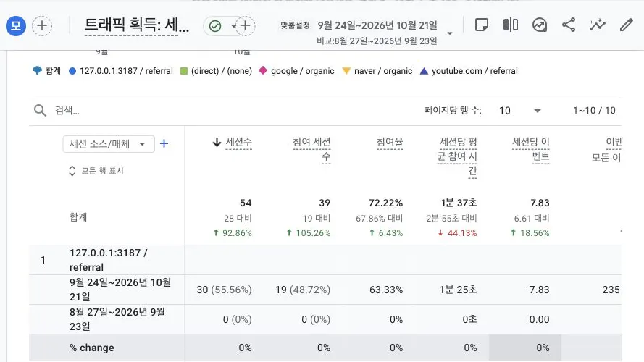Click the report title 트래픽 획득: 세...
This screenshot has width=644, height=362.
[x=137, y=25]
